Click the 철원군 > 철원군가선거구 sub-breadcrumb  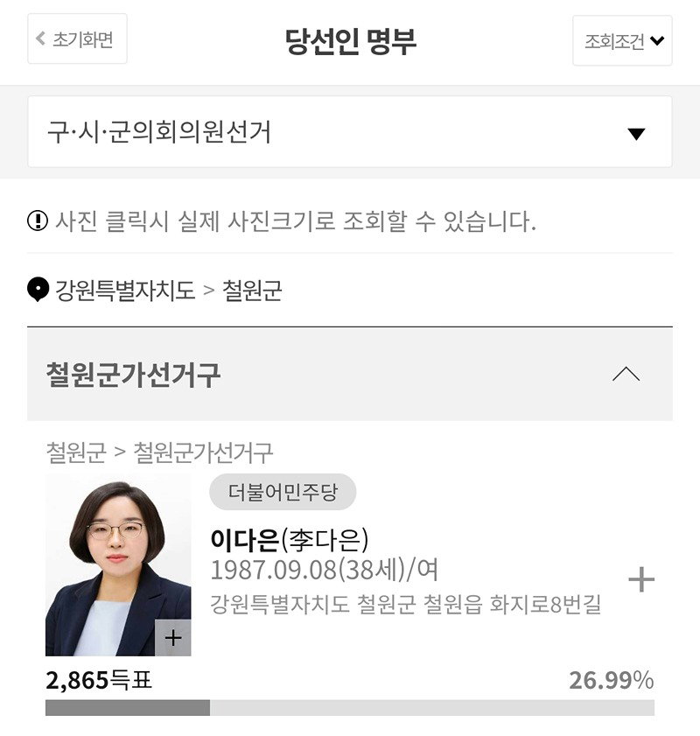(x=159, y=452)
